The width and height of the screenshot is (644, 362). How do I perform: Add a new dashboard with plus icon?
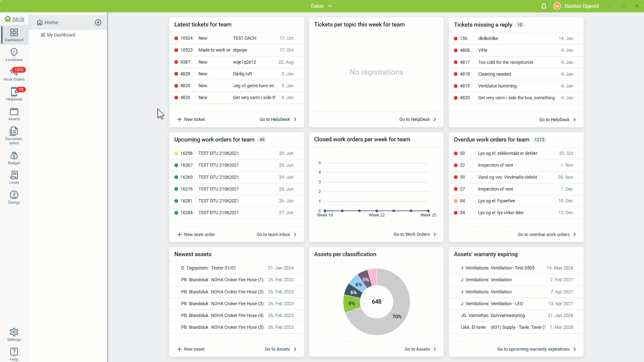click(98, 22)
